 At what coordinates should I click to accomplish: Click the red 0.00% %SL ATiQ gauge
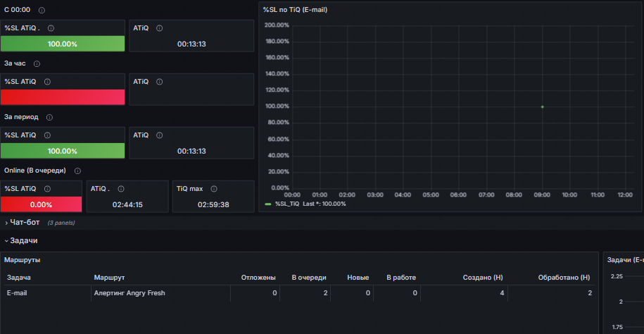pyautogui.click(x=41, y=204)
